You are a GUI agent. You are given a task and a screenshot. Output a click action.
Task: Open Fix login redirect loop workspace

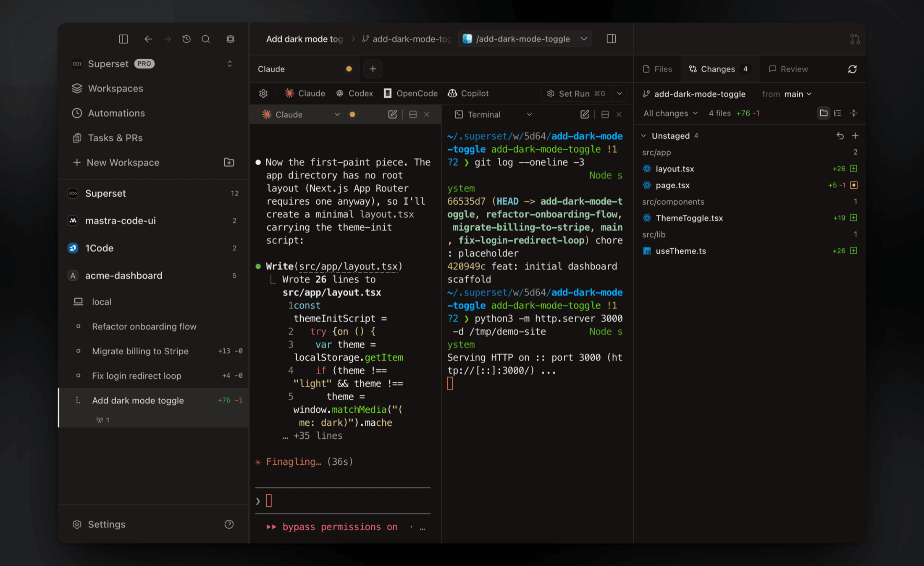pyautogui.click(x=153, y=376)
